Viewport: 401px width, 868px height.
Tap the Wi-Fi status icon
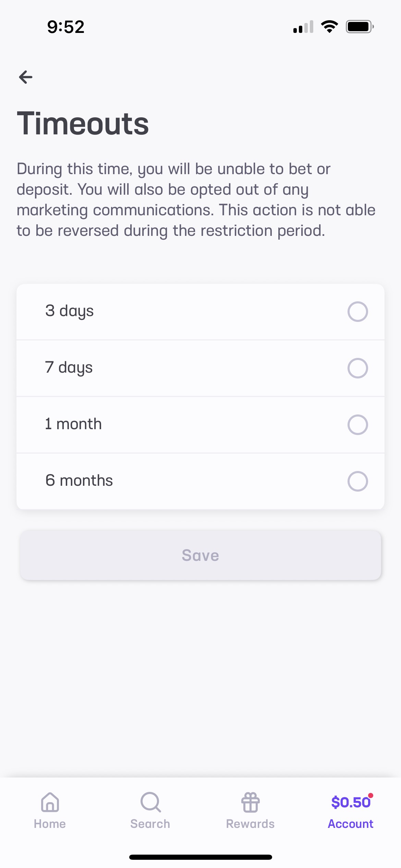(x=329, y=26)
